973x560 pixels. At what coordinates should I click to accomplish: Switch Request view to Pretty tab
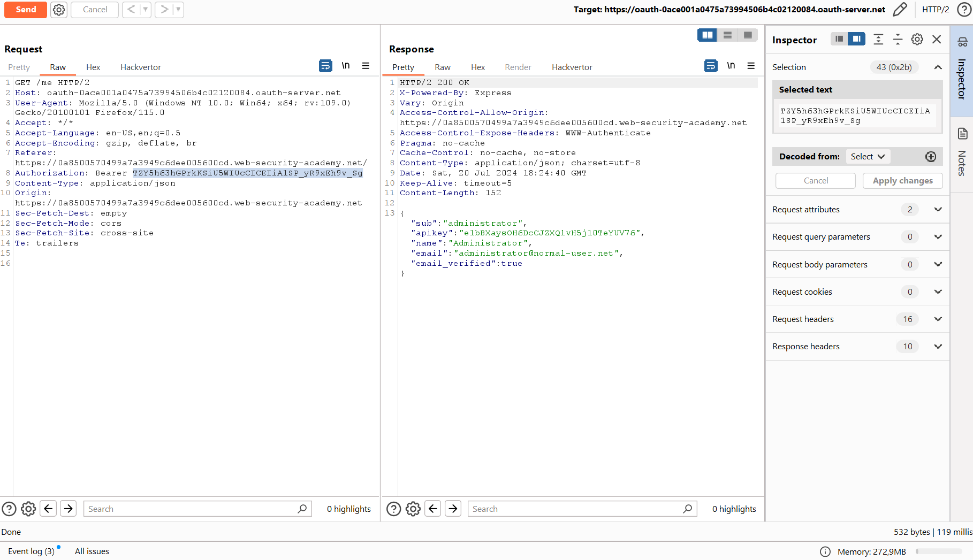click(x=19, y=67)
